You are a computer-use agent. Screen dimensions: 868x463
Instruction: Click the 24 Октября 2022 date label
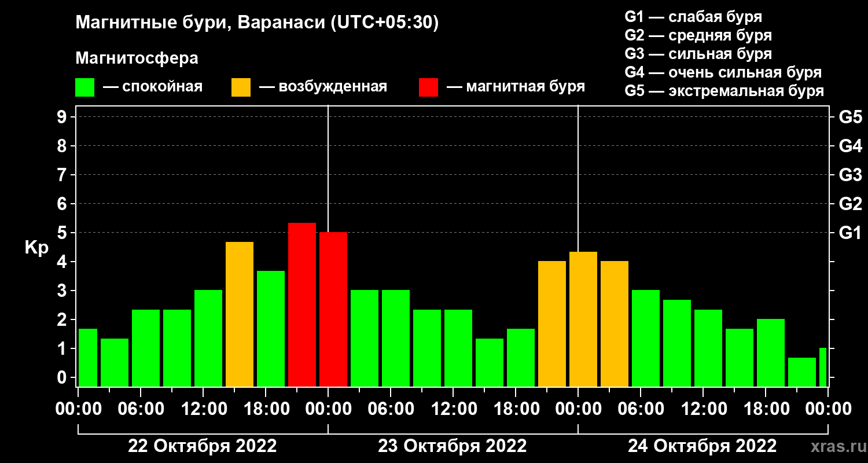pyautogui.click(x=703, y=446)
